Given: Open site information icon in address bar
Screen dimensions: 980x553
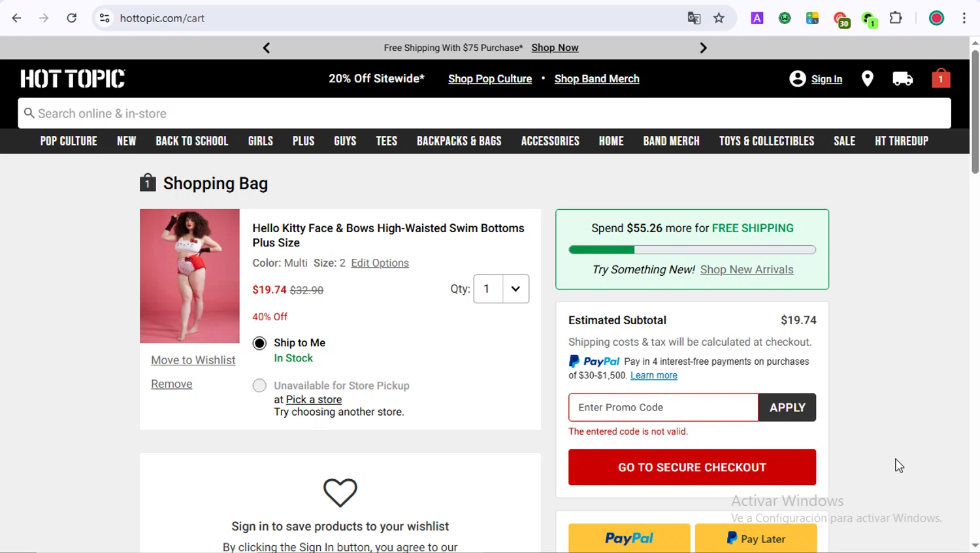Looking at the screenshot, I should coord(105,18).
